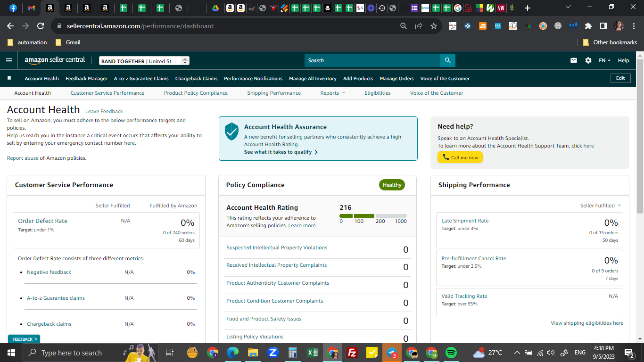The width and height of the screenshot is (644, 362).
Task: Open the Help link in the header
Action: tap(623, 60)
